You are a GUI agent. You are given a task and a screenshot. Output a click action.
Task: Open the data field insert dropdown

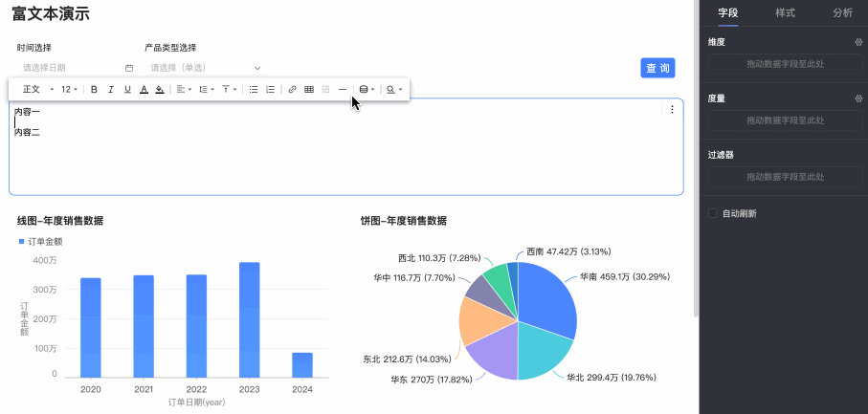[367, 89]
